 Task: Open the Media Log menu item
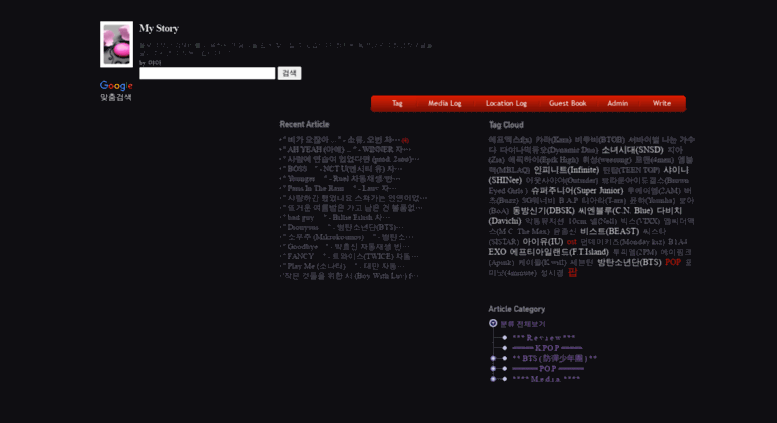point(444,103)
